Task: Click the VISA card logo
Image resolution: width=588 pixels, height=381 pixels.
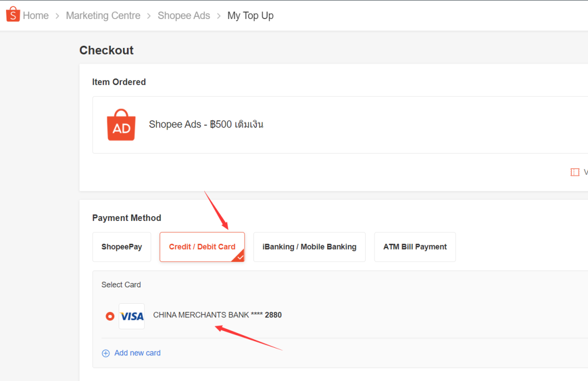Action: pyautogui.click(x=132, y=316)
